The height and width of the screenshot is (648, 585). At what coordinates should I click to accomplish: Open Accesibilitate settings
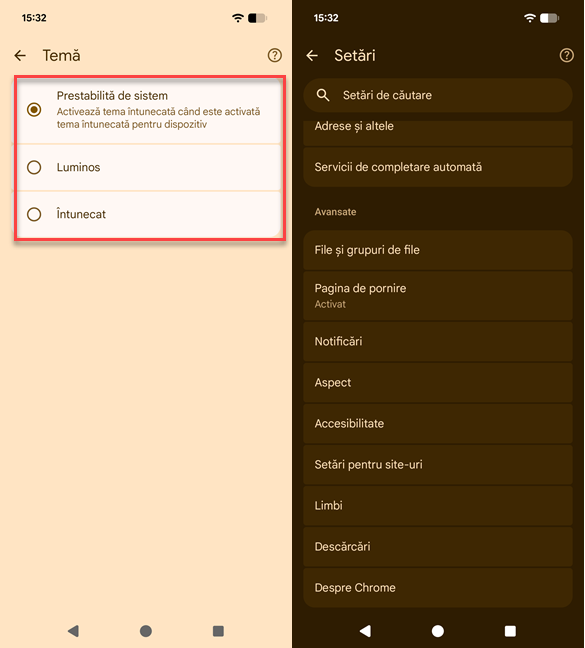[x=438, y=424]
